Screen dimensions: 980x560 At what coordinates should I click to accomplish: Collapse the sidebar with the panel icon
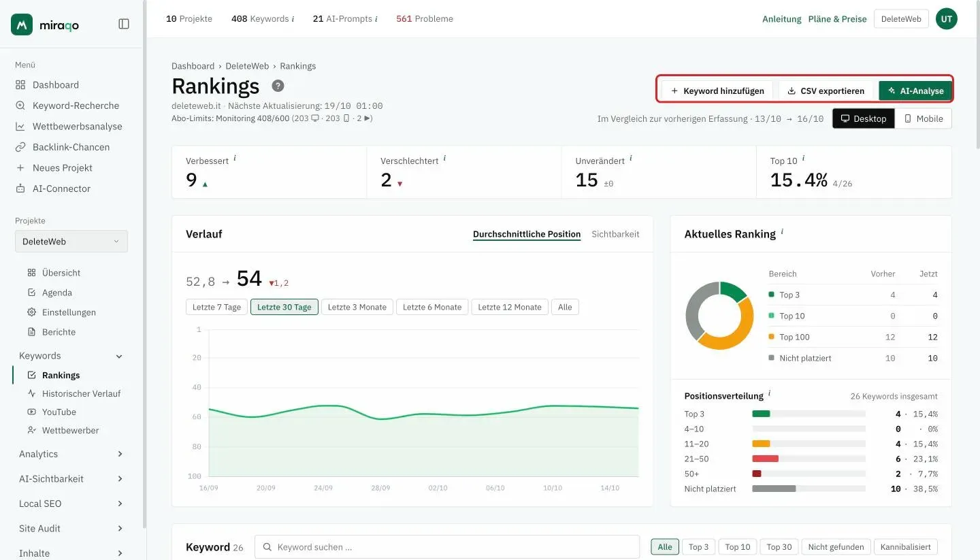pyautogui.click(x=124, y=24)
